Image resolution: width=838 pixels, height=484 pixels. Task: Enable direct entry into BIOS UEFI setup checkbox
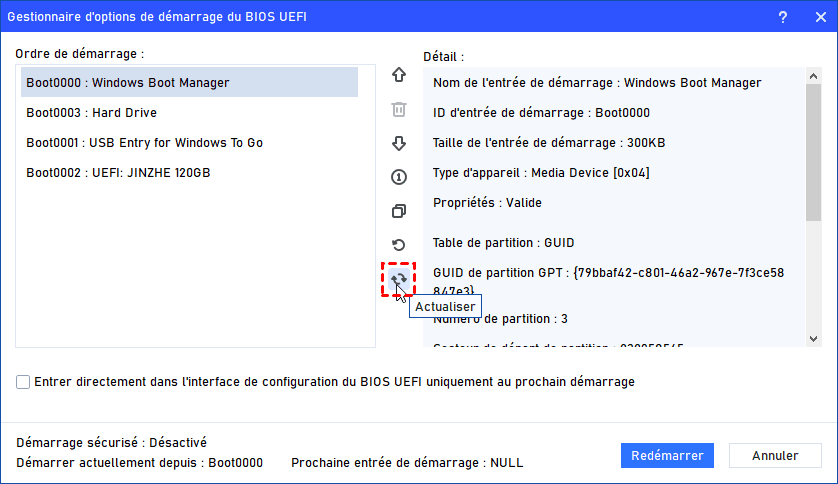point(23,382)
